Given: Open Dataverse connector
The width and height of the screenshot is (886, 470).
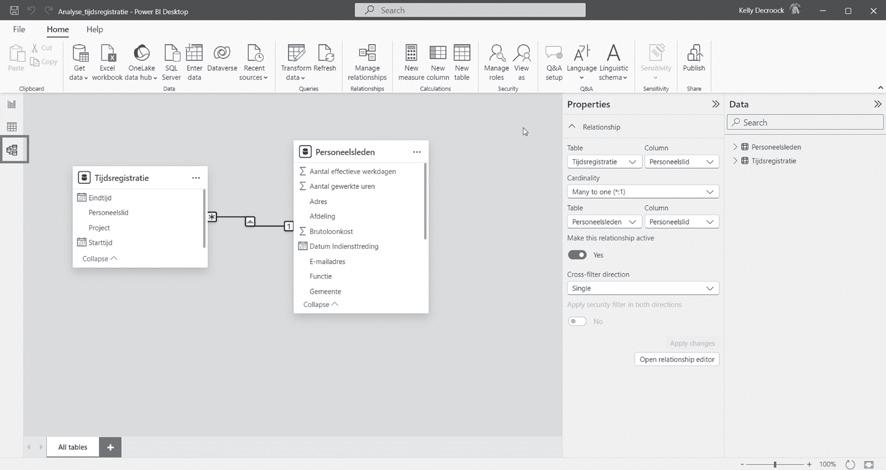Looking at the screenshot, I should point(222,58).
